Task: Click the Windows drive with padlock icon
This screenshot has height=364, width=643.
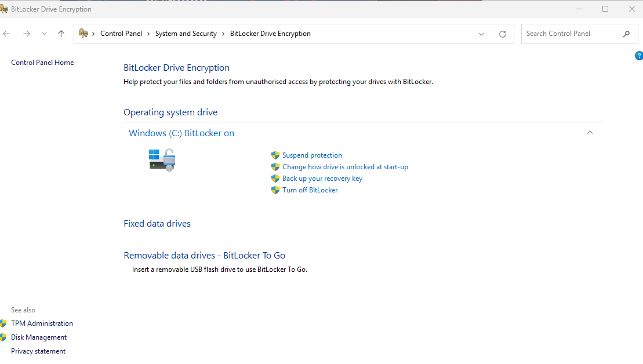Action: pyautogui.click(x=162, y=160)
